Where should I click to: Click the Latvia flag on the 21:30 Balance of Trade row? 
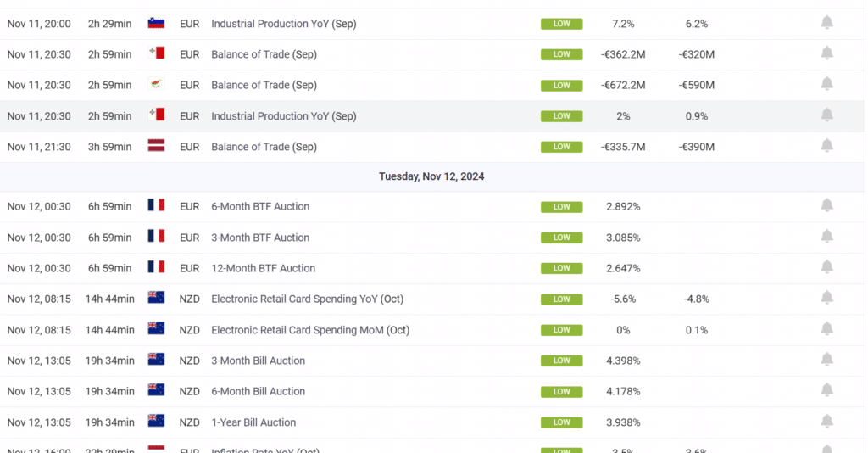pos(156,146)
